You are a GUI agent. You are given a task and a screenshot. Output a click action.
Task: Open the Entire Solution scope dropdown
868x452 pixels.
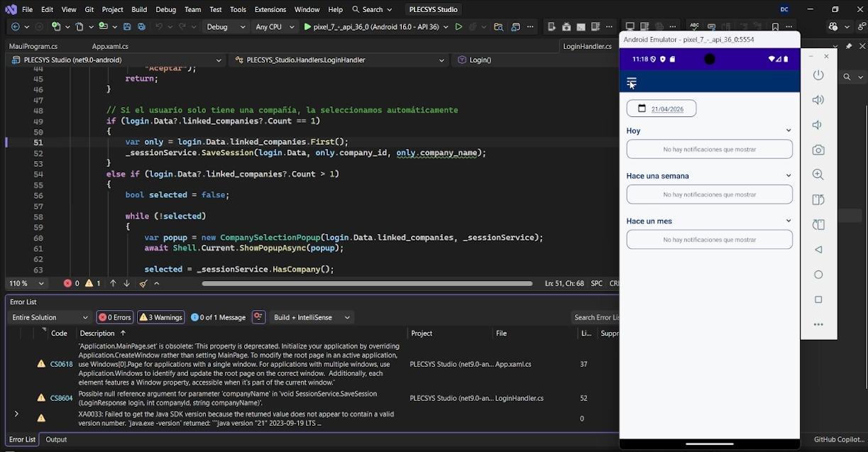point(50,317)
